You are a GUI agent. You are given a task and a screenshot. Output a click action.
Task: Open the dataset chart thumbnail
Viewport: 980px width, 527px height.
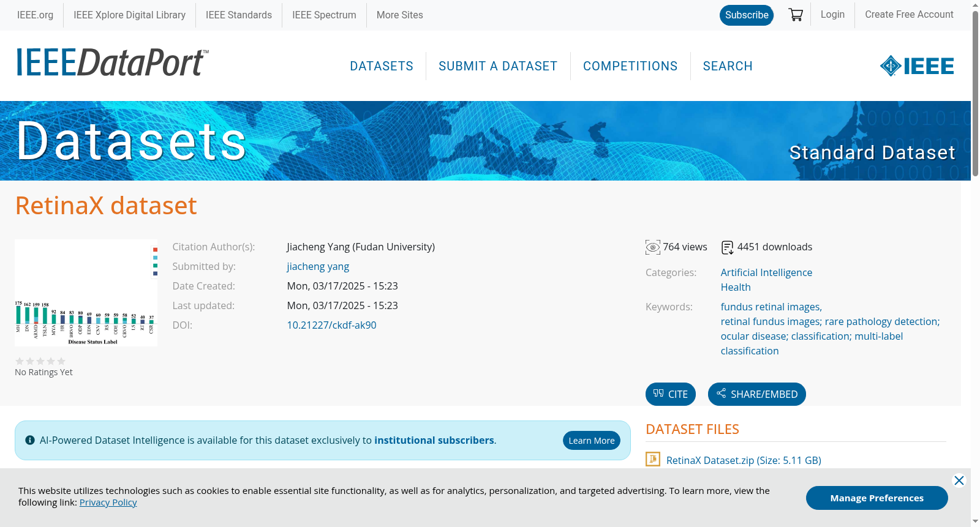click(x=86, y=293)
